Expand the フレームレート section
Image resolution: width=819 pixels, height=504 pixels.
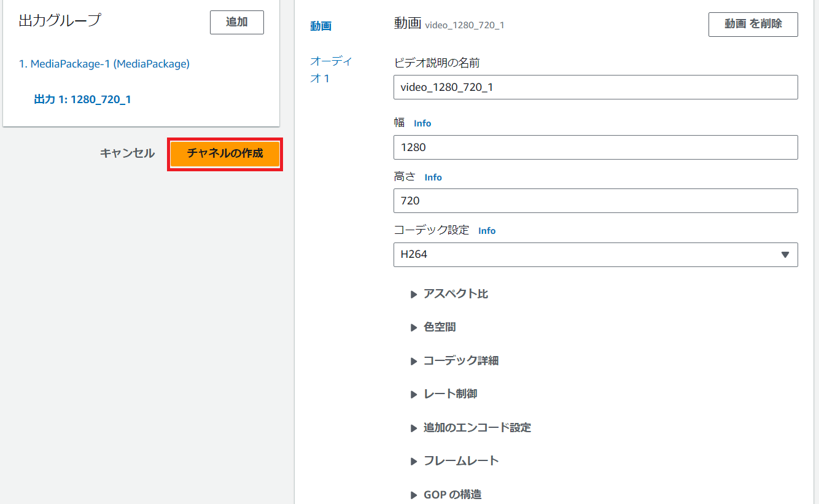tap(454, 461)
